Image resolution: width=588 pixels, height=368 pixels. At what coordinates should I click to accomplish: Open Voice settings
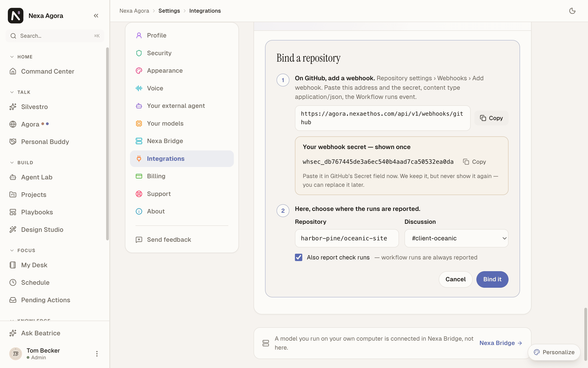[182, 88]
